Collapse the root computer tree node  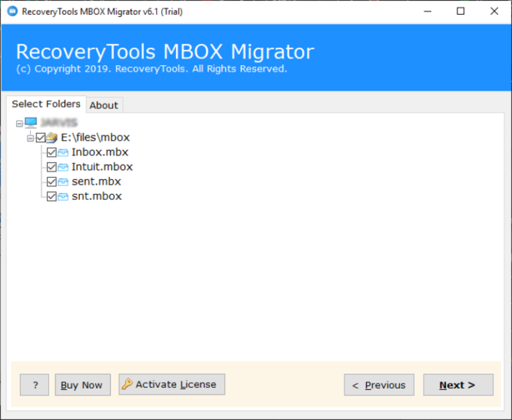point(19,123)
